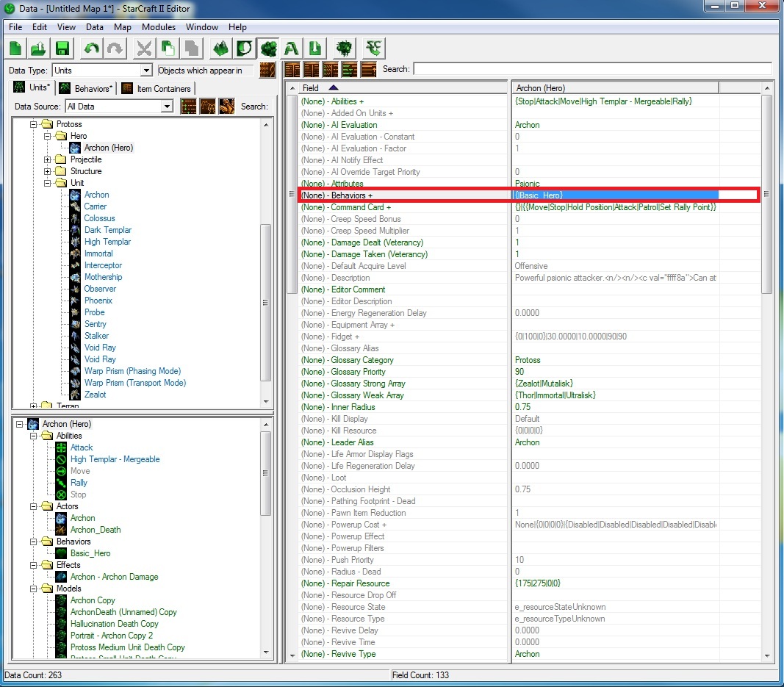Open the Data Type dropdown
The width and height of the screenshot is (784, 687).
(x=145, y=71)
